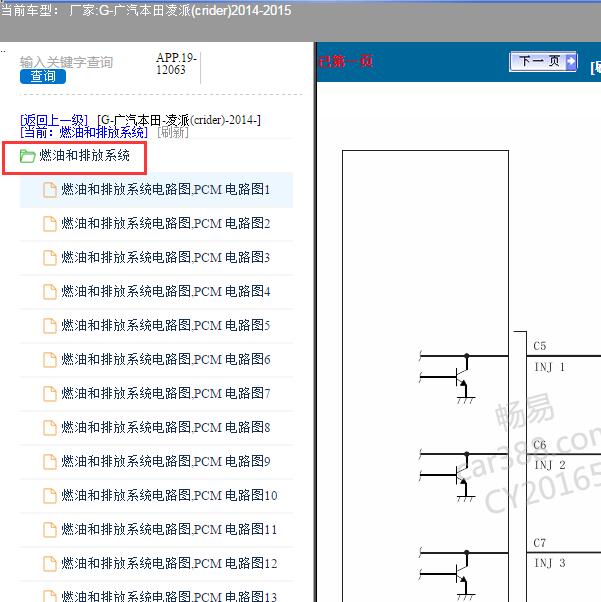Click 下一页 next page button
The image size is (601, 602).
pos(543,61)
